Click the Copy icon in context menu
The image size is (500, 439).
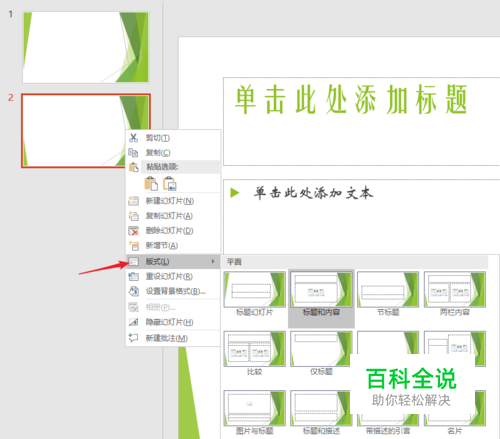pyautogui.click(x=134, y=153)
